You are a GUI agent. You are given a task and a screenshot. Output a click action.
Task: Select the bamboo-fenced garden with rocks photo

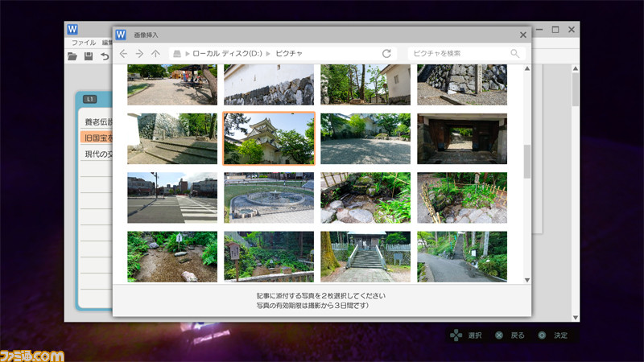coord(462,198)
